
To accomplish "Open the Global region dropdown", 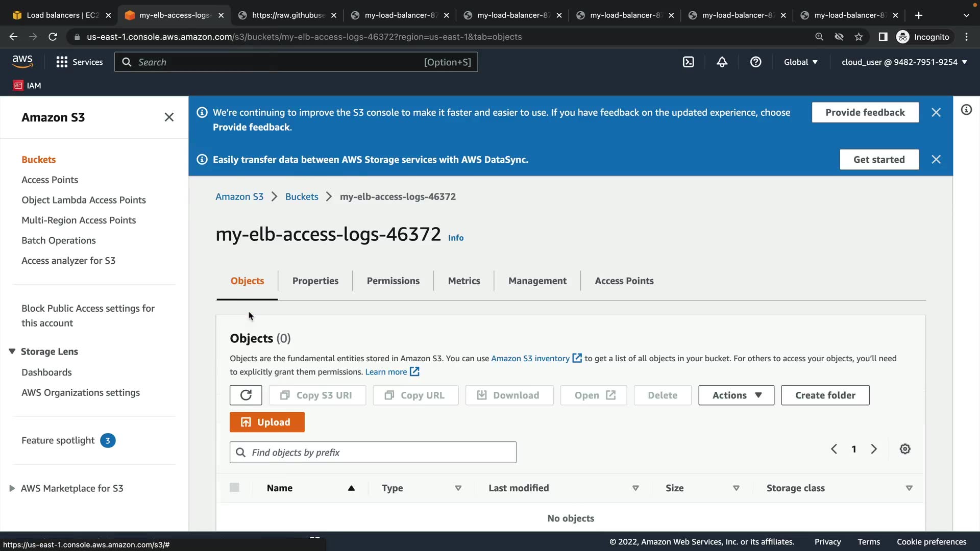I will point(800,62).
